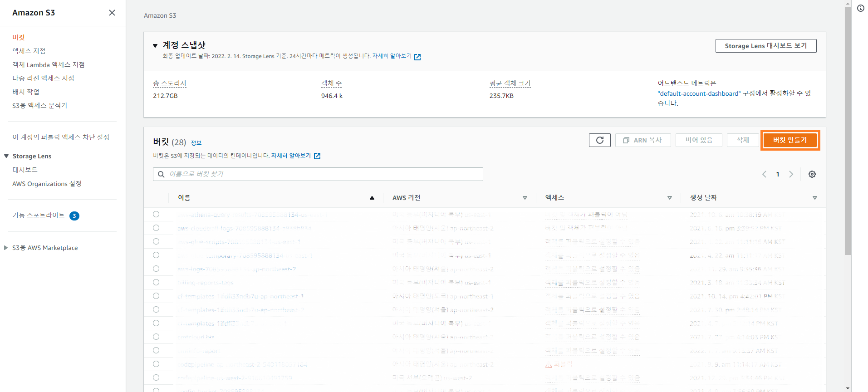
Task: Sort by 액세스 column arrow
Action: pyautogui.click(x=670, y=198)
